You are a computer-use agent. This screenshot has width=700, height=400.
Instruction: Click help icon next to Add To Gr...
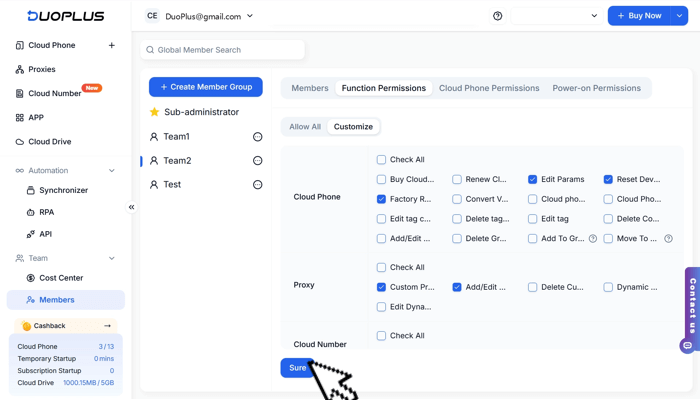[593, 239]
